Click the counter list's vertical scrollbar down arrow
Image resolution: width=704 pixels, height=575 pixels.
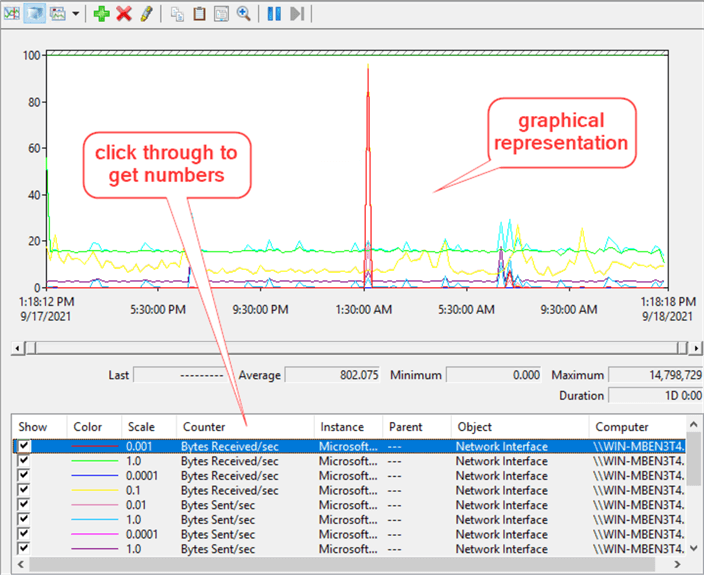[x=694, y=548]
